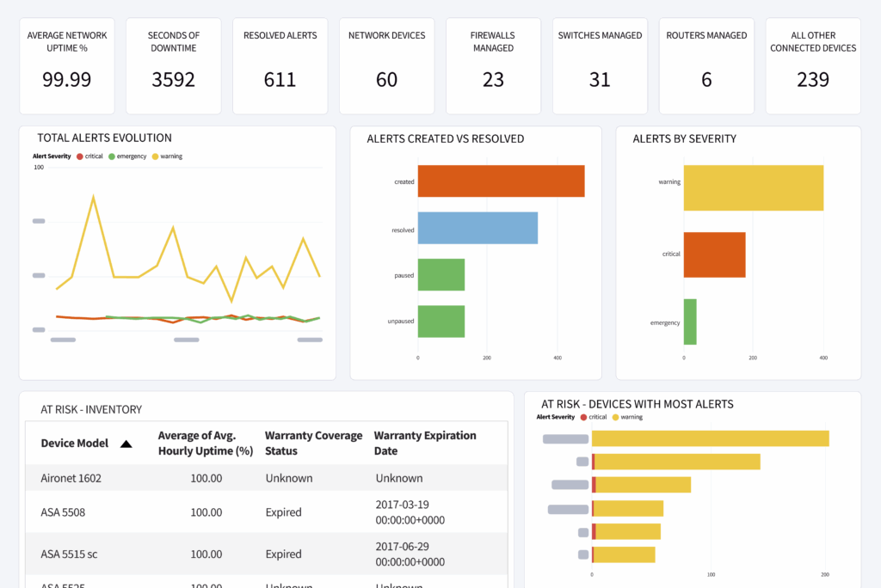
Task: Click At Risk - Inventory title
Action: [x=91, y=409]
